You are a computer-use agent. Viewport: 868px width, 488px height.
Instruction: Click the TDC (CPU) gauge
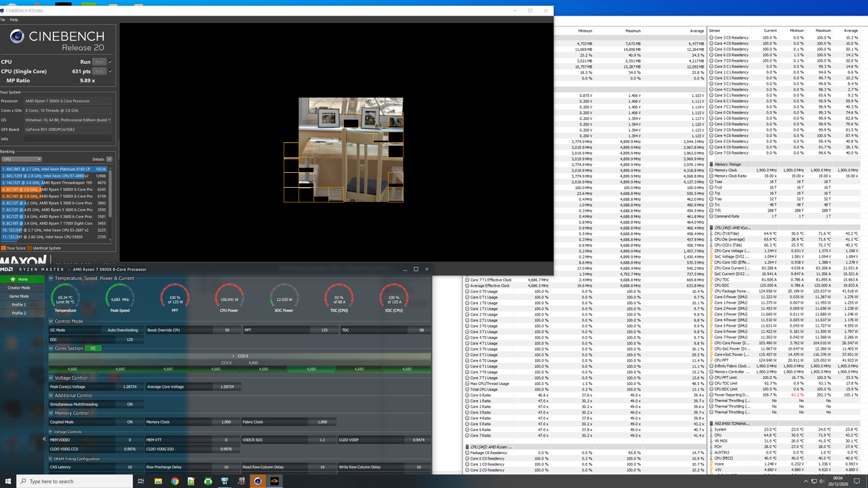(x=339, y=299)
